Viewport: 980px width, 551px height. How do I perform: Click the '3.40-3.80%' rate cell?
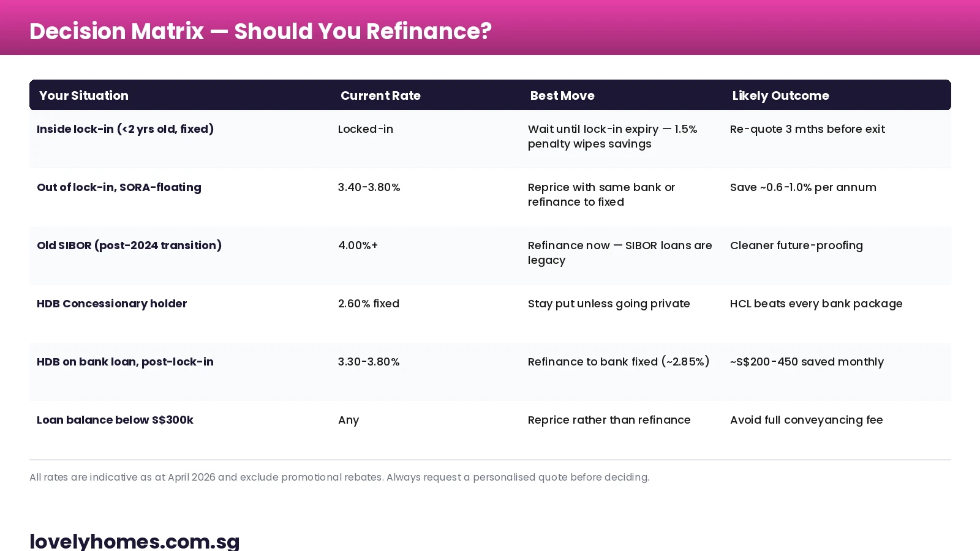point(369,187)
